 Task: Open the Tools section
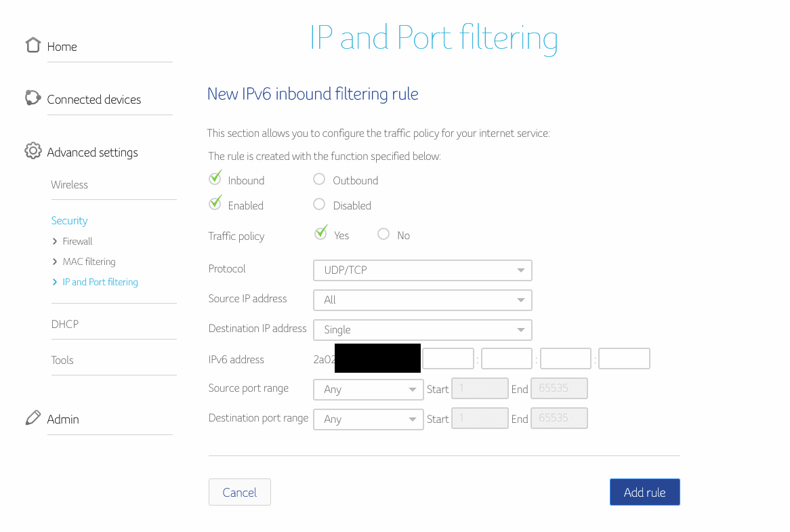[x=62, y=360]
